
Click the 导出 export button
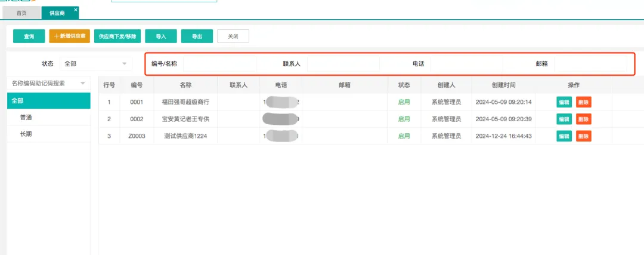click(197, 36)
